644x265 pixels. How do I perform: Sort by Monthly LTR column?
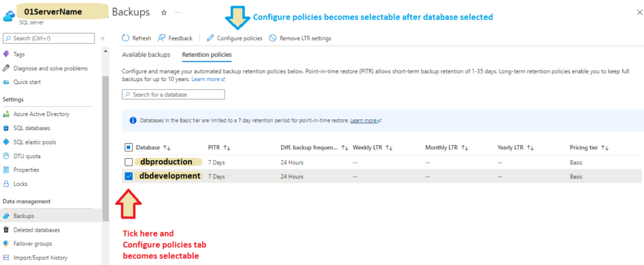pos(447,148)
